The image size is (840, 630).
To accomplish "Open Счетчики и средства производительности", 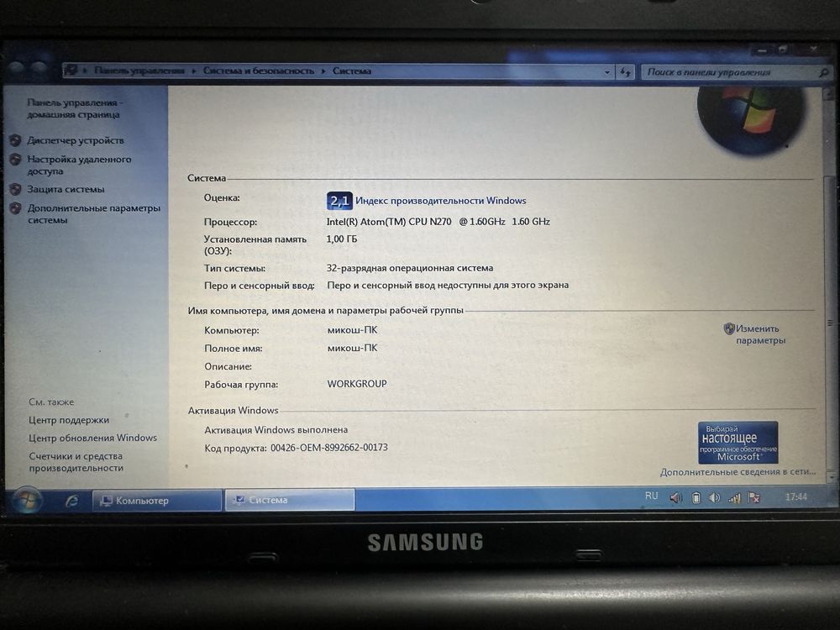I will pos(76,462).
